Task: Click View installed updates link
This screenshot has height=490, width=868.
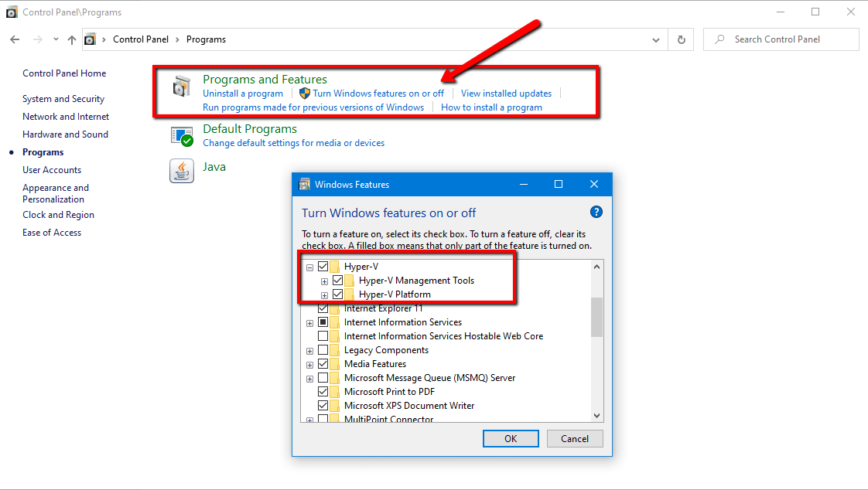Action: [x=506, y=94]
